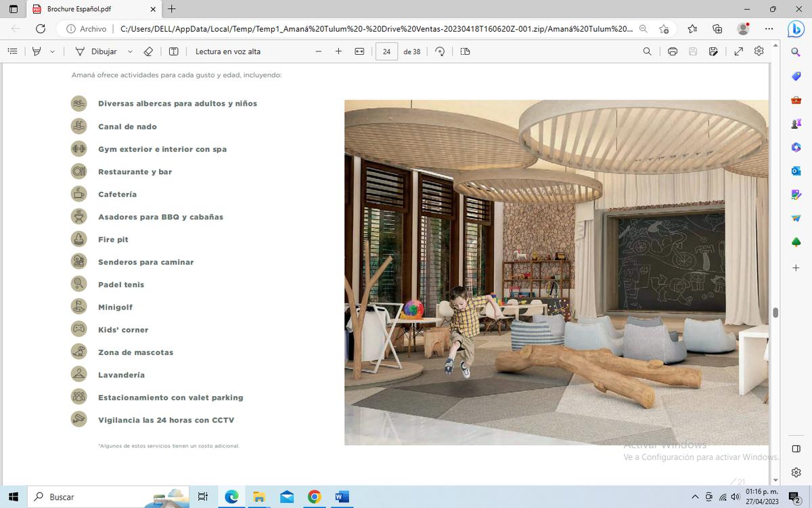
Task: Open Edge settings and more menu
Action: point(769,29)
